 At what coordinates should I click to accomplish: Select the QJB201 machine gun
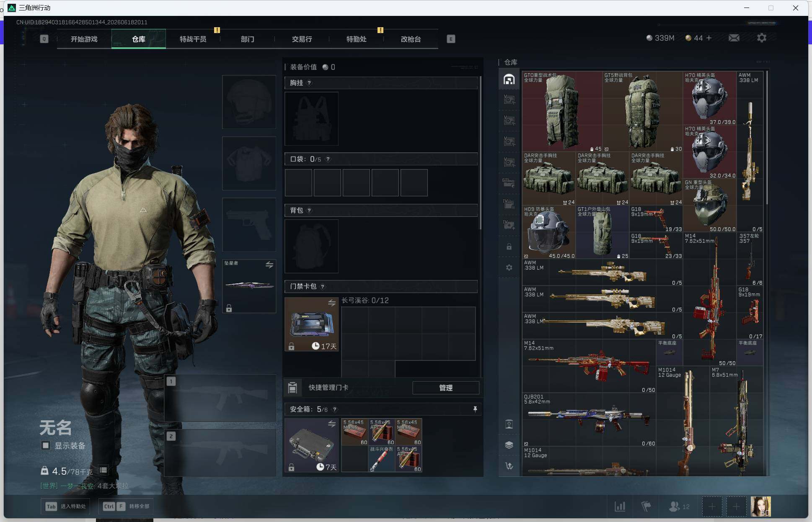(x=589, y=419)
